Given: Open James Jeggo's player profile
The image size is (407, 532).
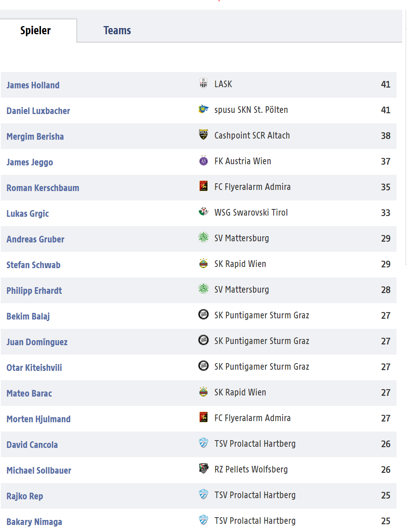Looking at the screenshot, I should [30, 162].
